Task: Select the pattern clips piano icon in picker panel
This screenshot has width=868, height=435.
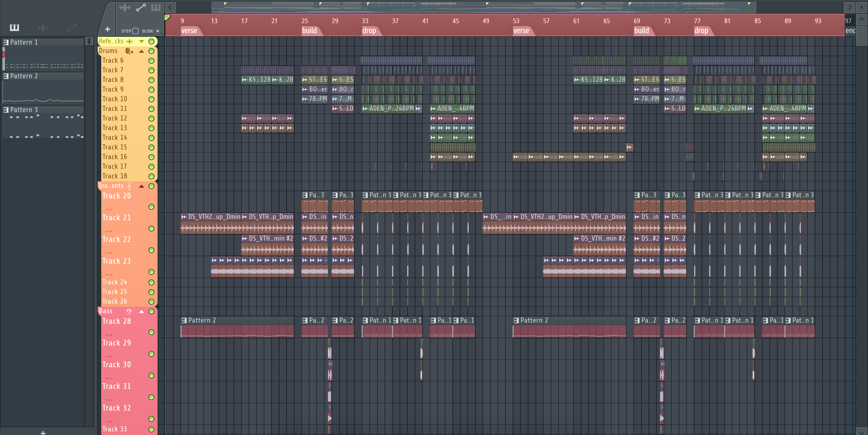Action: [14, 27]
